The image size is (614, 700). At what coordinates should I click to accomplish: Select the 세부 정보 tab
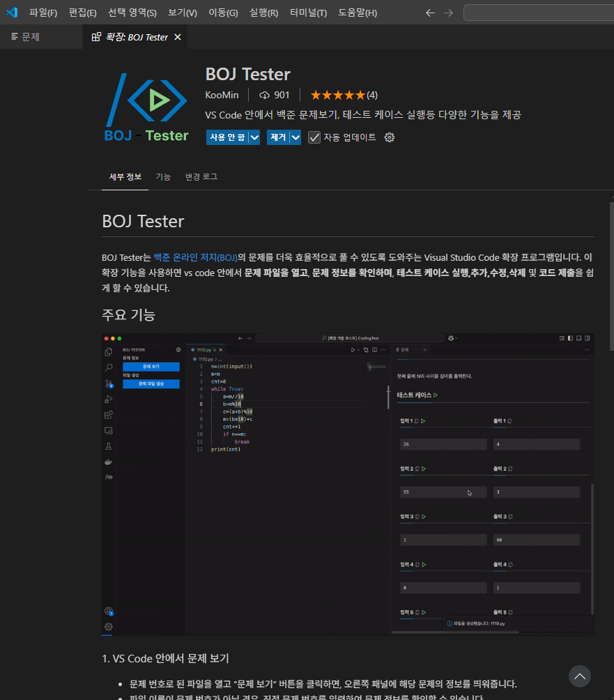click(x=125, y=177)
